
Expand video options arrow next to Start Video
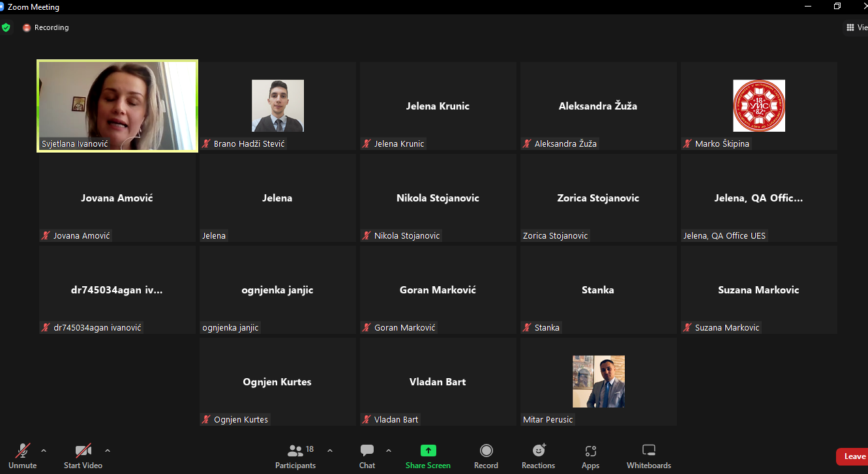(x=108, y=451)
